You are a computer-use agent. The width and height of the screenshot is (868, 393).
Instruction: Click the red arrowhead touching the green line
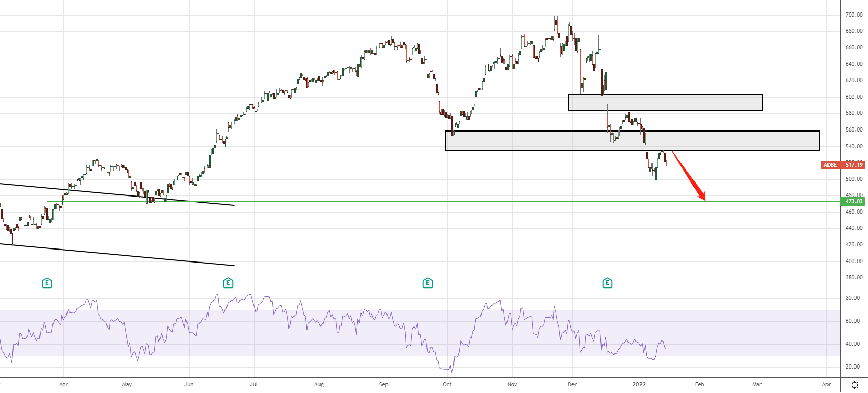(x=702, y=197)
